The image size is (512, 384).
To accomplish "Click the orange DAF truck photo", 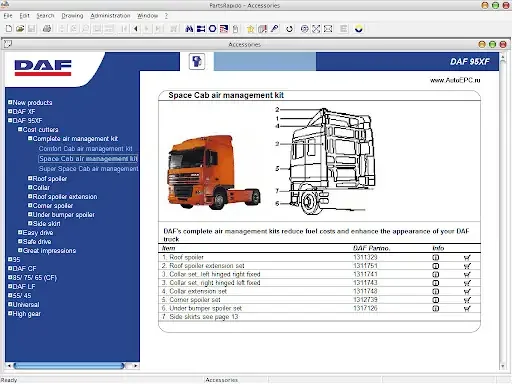I will [x=214, y=172].
